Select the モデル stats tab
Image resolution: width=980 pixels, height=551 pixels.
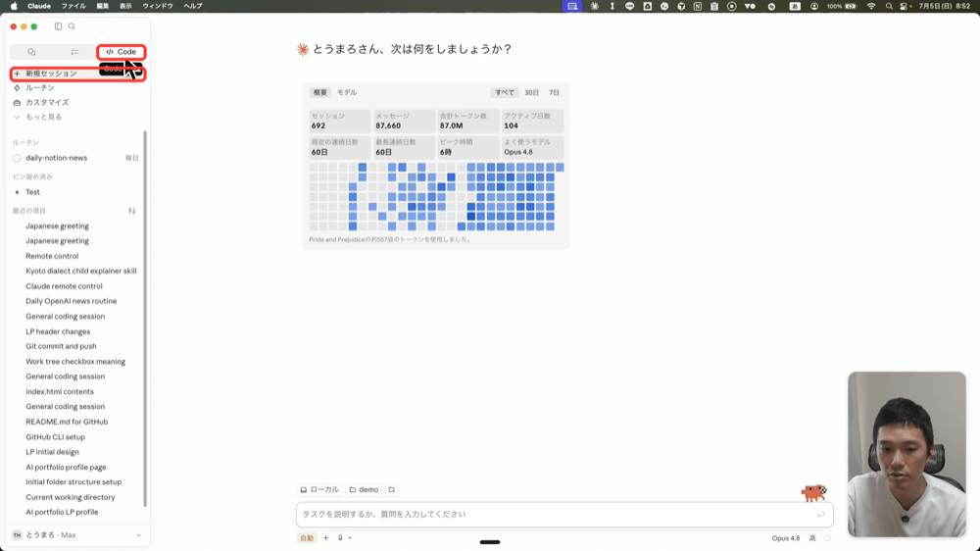pyautogui.click(x=347, y=92)
